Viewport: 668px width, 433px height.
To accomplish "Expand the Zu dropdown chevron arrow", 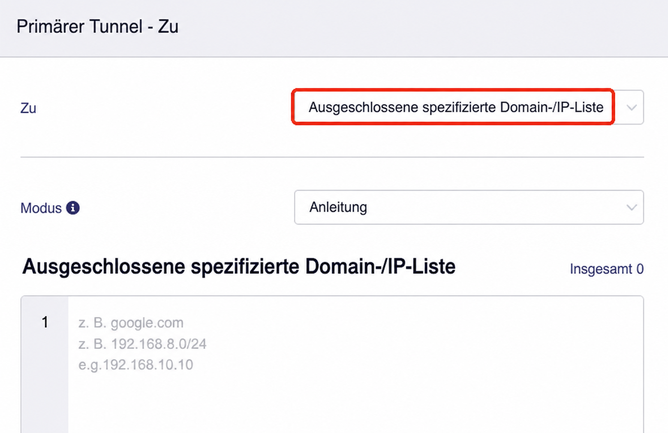I will tap(631, 107).
